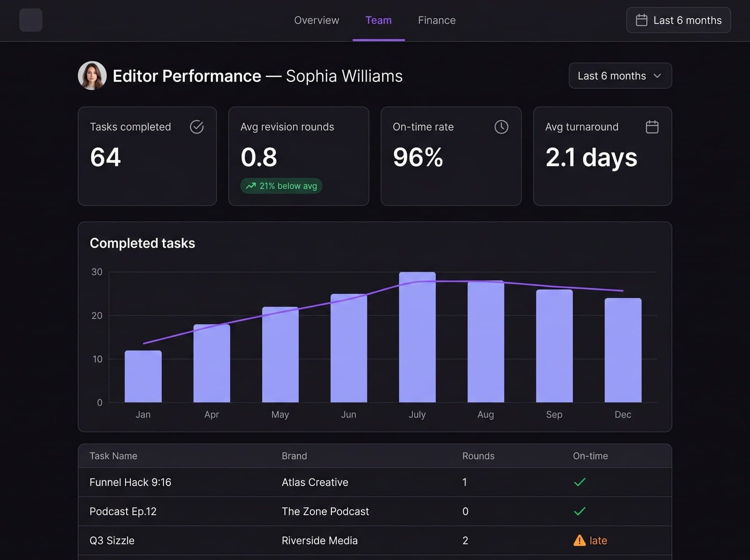Click the 2.1 days turnaround value
This screenshot has height=560, width=750.
[591, 158]
